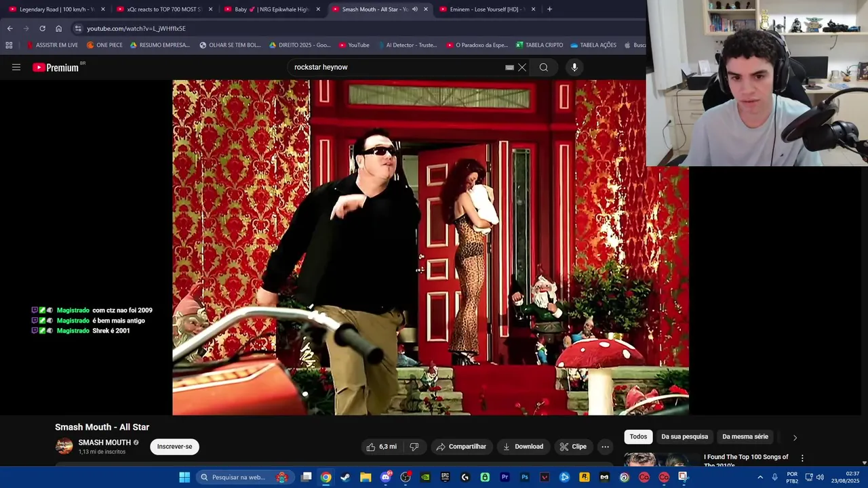Screen dimensions: 868x488
Task: Open three-dot menu for Top 100 Songs video
Action: (x=802, y=458)
